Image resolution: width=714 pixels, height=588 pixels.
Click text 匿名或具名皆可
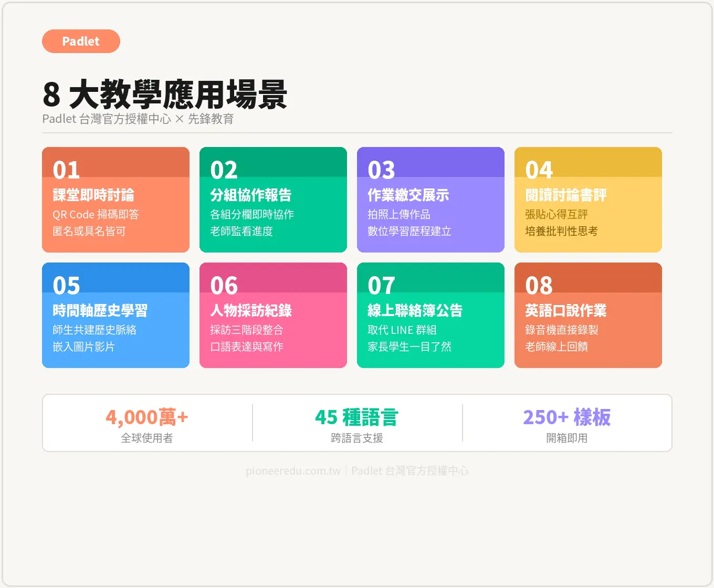point(89,232)
